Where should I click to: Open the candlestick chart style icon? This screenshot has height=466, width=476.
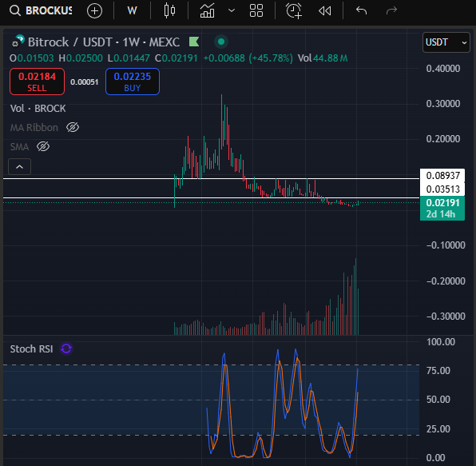(x=169, y=10)
